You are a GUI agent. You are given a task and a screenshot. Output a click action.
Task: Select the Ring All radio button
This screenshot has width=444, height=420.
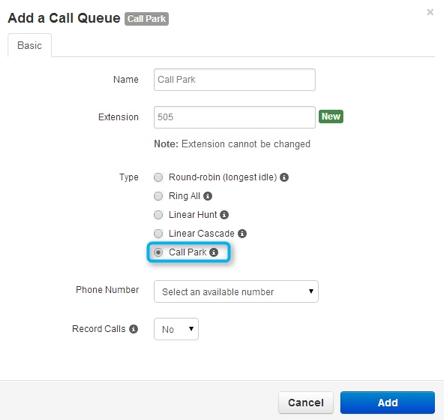(x=158, y=196)
